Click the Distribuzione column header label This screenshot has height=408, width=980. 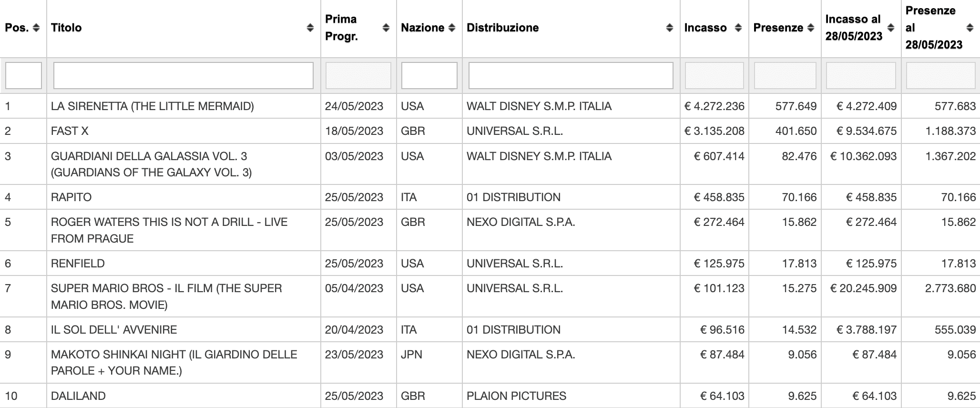(x=503, y=28)
